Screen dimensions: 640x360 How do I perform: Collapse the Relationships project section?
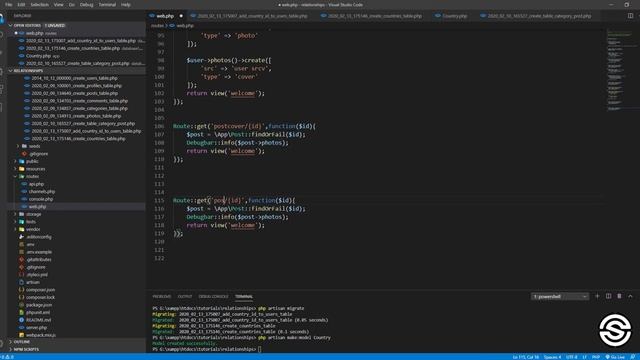pos(11,71)
